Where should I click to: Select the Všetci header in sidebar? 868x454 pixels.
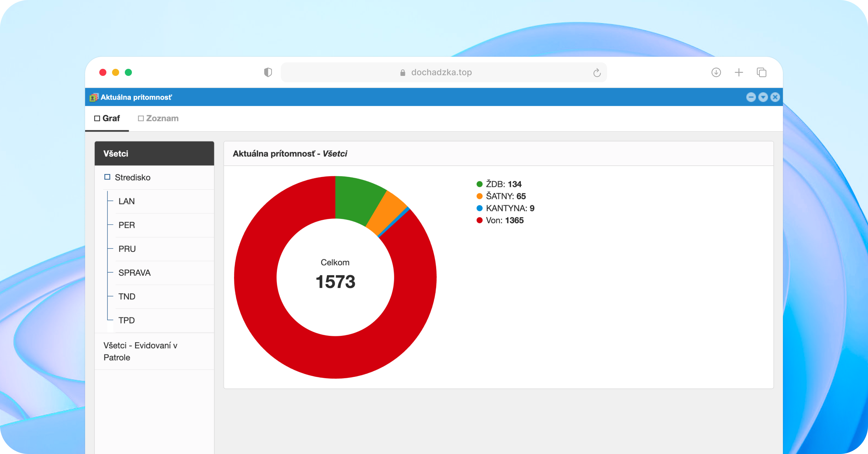click(x=154, y=154)
